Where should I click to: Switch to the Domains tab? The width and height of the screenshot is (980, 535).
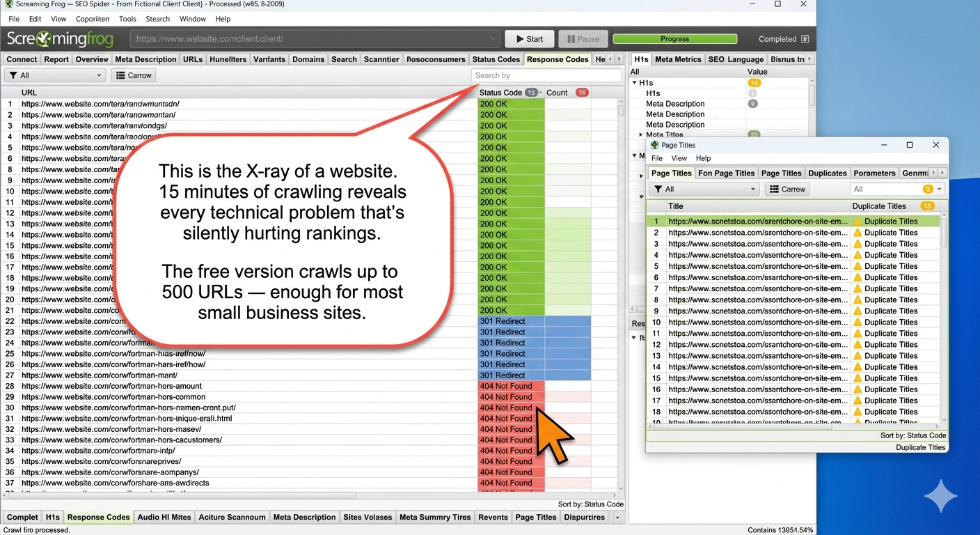click(x=308, y=59)
